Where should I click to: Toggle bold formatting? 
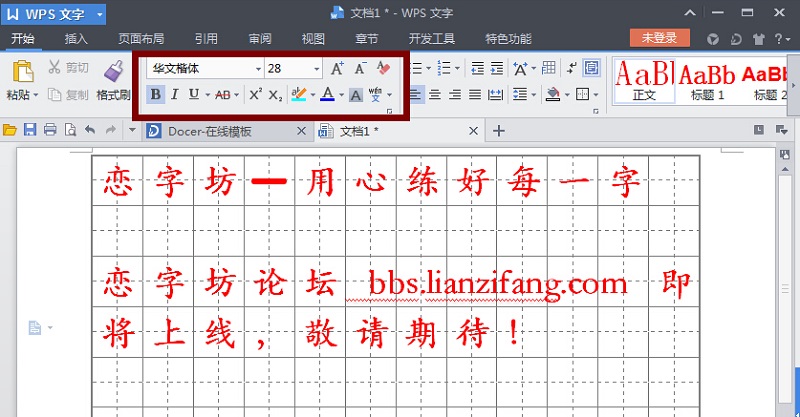(156, 94)
